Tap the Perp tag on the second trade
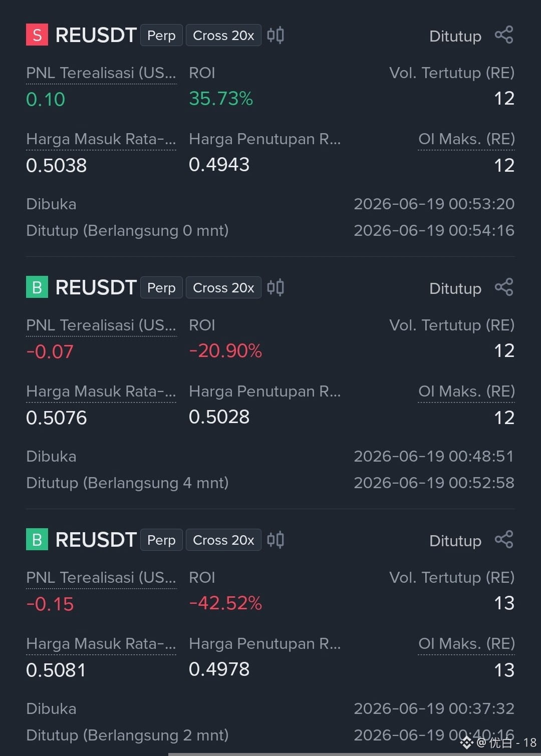The image size is (541, 756). pyautogui.click(x=161, y=287)
